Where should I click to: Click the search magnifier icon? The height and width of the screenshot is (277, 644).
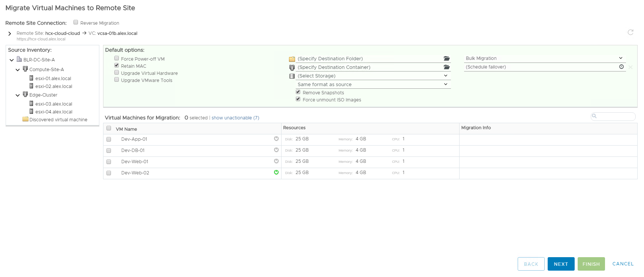pyautogui.click(x=595, y=116)
